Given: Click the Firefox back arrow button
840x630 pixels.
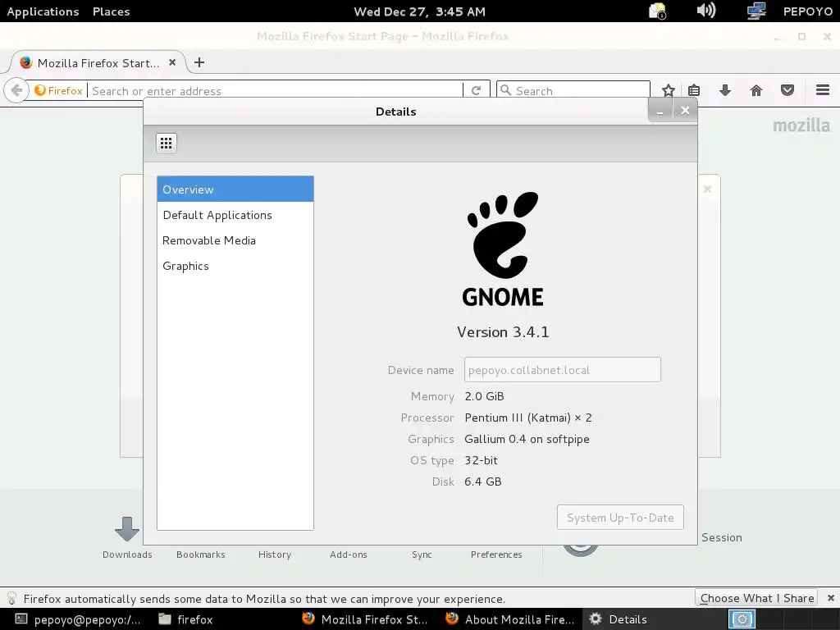Looking at the screenshot, I should (x=16, y=90).
